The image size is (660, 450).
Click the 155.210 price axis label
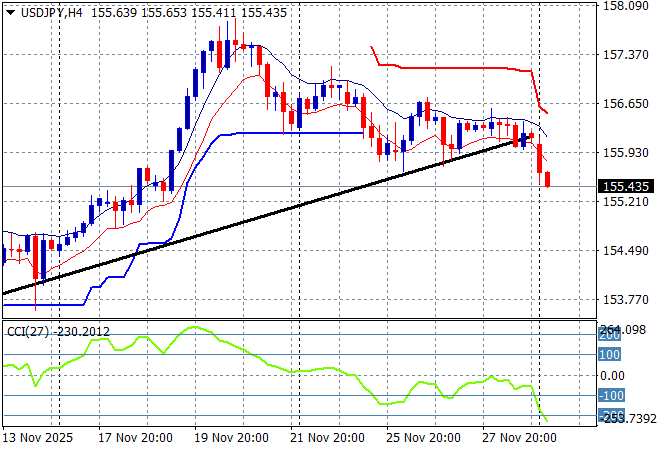point(626,202)
